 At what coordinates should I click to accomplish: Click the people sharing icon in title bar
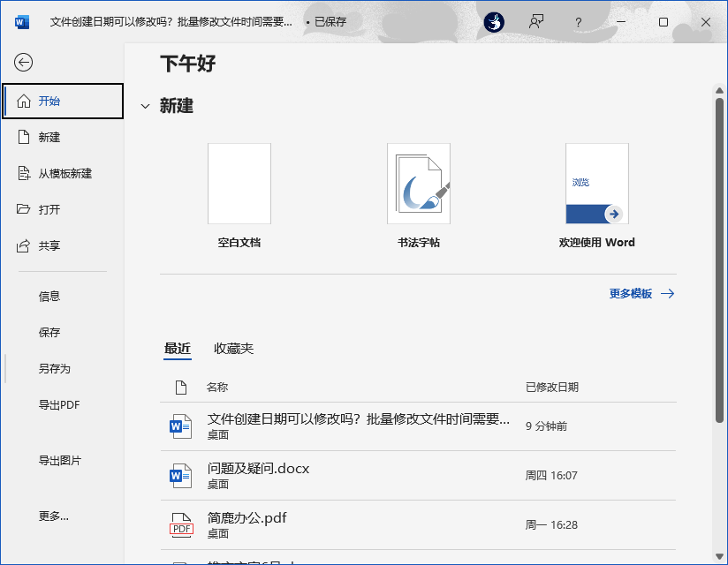click(x=535, y=21)
